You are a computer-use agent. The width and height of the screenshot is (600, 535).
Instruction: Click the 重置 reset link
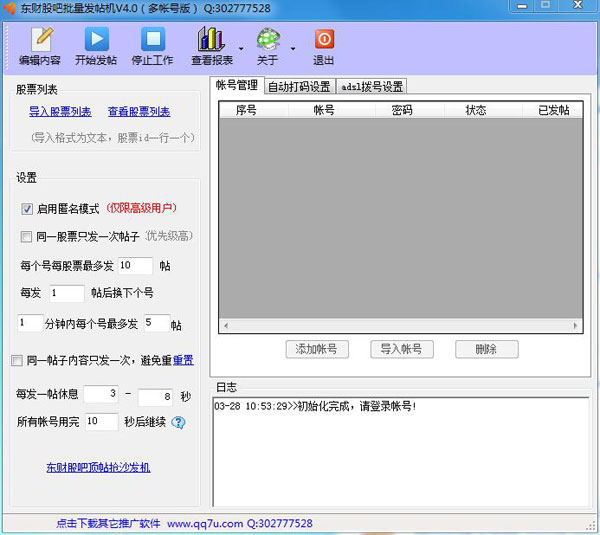[x=183, y=360]
